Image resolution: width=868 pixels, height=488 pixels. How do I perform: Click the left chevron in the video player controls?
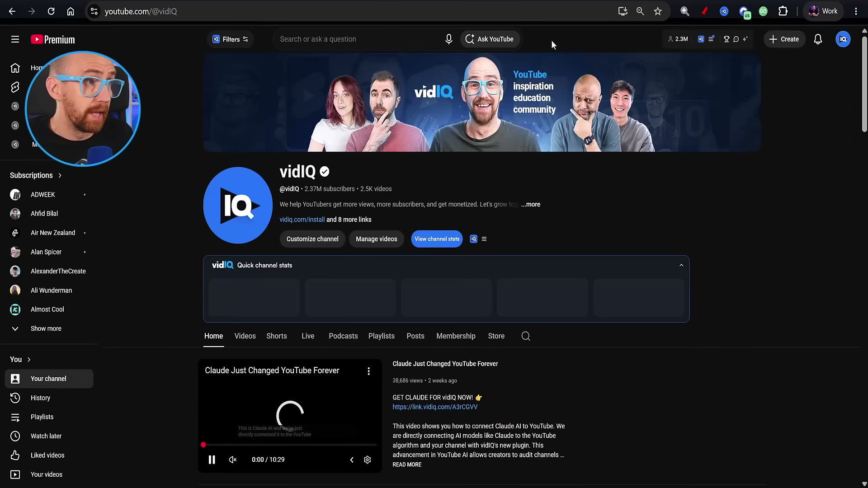click(351, 460)
